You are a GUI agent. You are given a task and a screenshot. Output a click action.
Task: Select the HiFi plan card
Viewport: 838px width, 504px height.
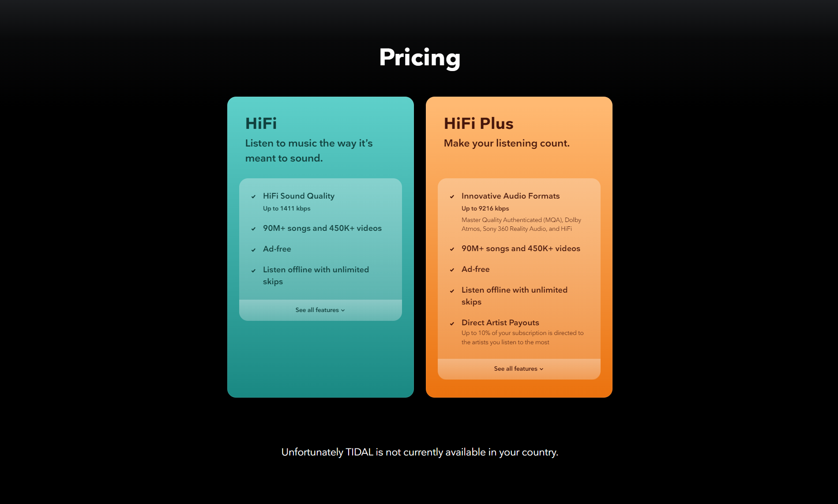320,353
